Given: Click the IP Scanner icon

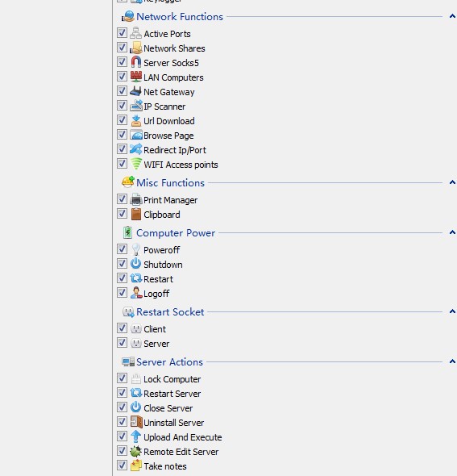Looking at the screenshot, I should click(x=135, y=106).
